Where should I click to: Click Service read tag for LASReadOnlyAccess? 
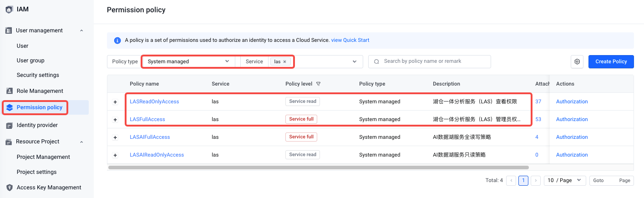pos(303,102)
